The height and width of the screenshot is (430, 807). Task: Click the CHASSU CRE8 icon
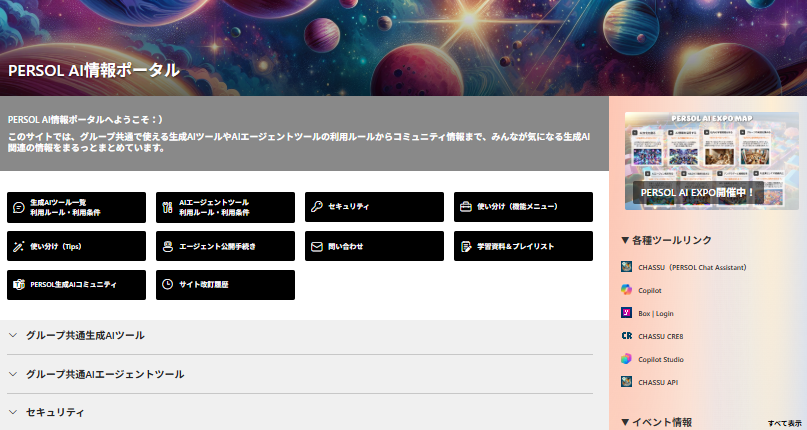click(627, 336)
